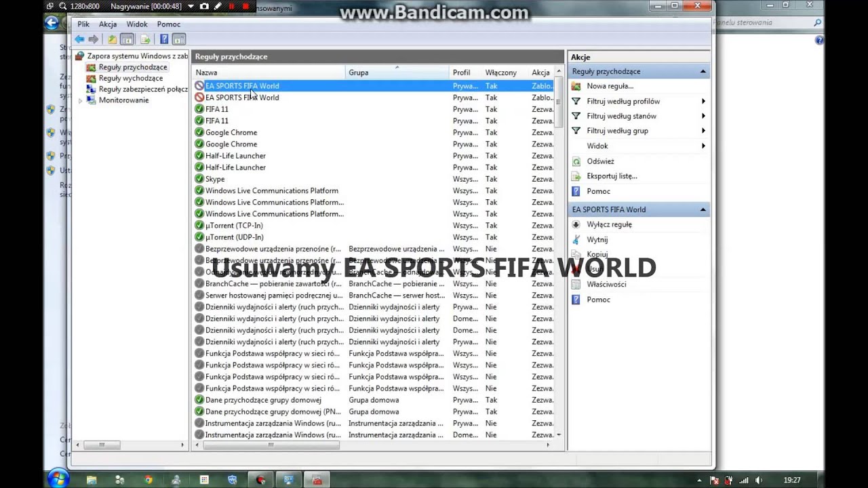Open the Filtruj według stanów submenu arrow
This screenshot has height=488, width=868.
(703, 117)
